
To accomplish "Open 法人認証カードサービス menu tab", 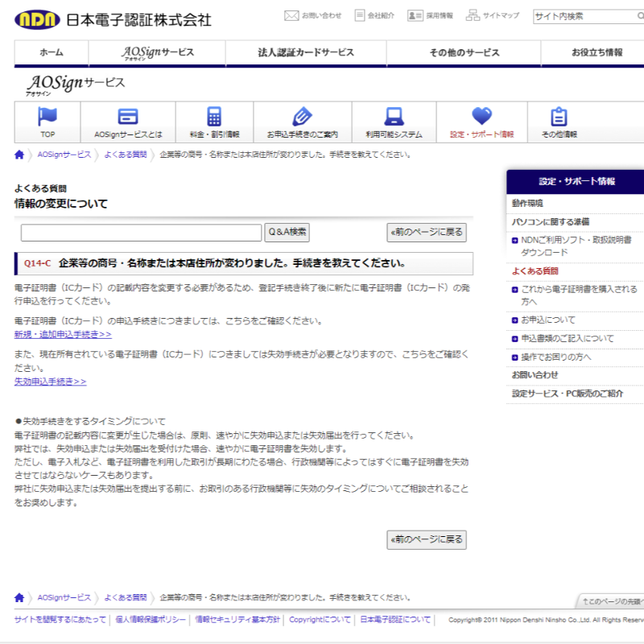I will pyautogui.click(x=306, y=52).
